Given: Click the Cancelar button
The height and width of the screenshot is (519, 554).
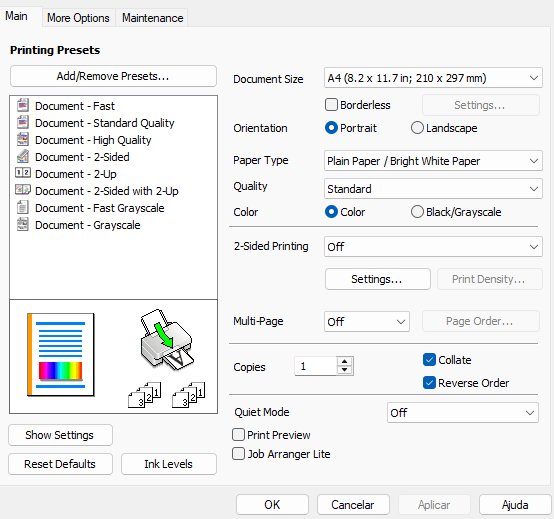Looking at the screenshot, I should pos(353,505).
